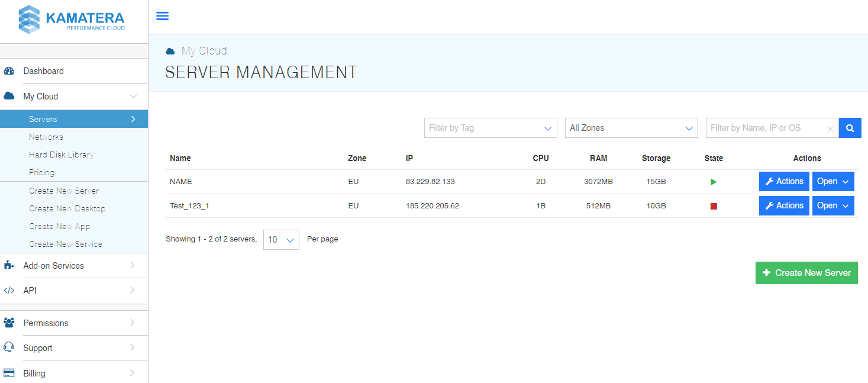Click the Create New Server button
The width and height of the screenshot is (868, 383).
(x=806, y=272)
